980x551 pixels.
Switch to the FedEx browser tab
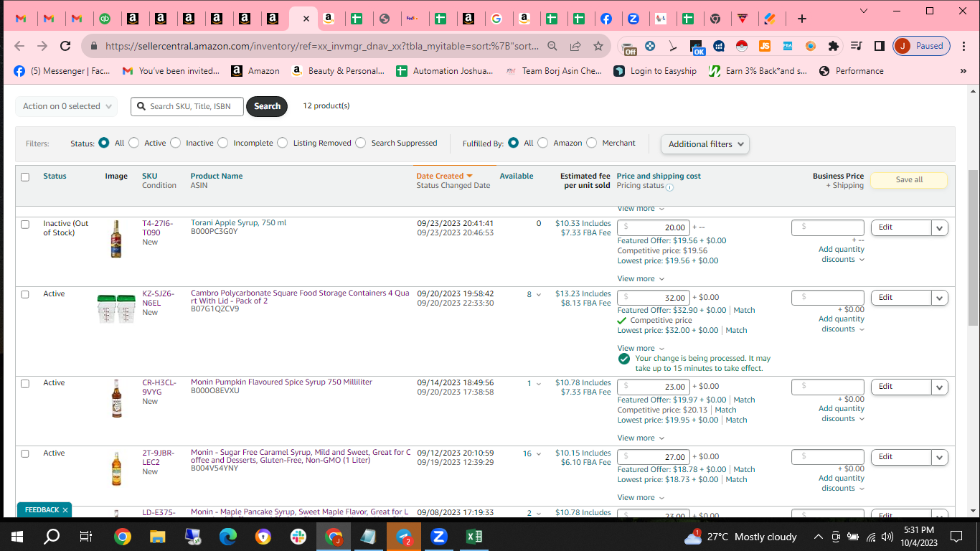pyautogui.click(x=412, y=19)
